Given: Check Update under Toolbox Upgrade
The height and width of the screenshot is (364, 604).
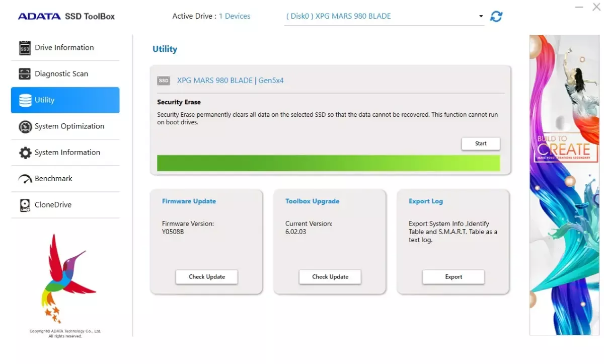Looking at the screenshot, I should click(330, 277).
